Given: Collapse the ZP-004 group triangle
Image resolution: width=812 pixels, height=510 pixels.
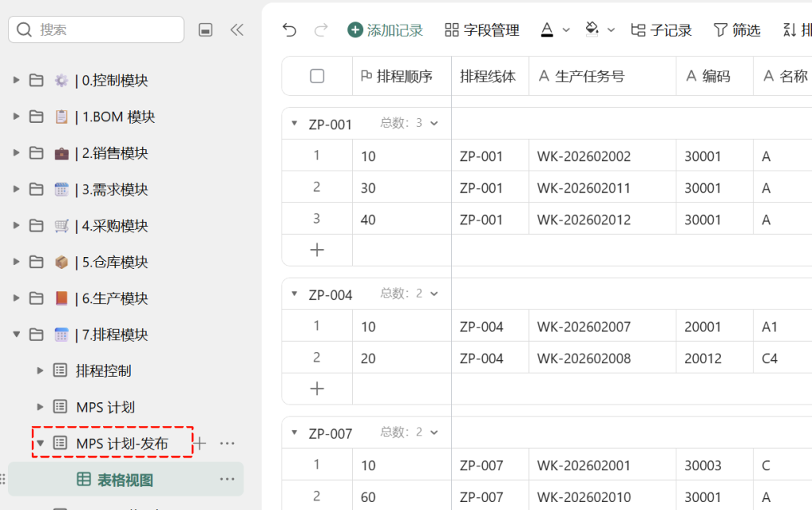Looking at the screenshot, I should (x=294, y=293).
